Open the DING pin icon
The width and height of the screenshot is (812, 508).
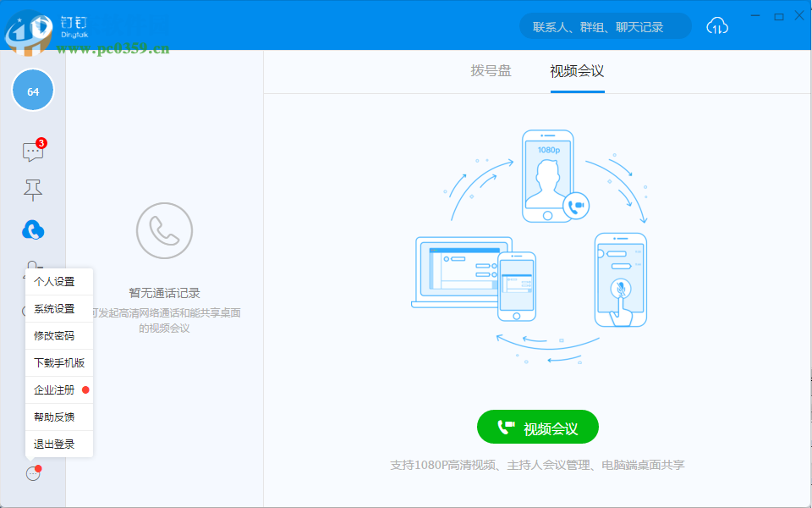33,190
